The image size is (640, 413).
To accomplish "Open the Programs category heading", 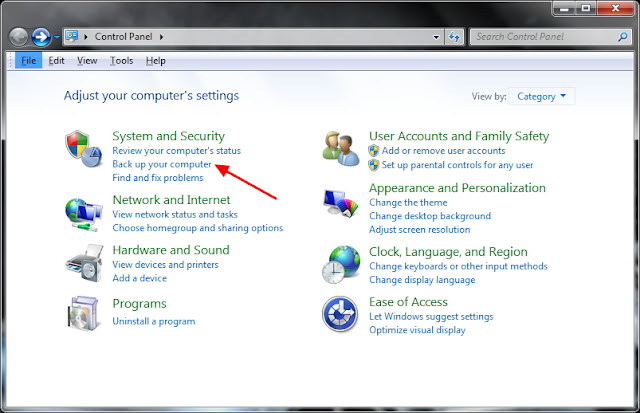I will tap(140, 304).
